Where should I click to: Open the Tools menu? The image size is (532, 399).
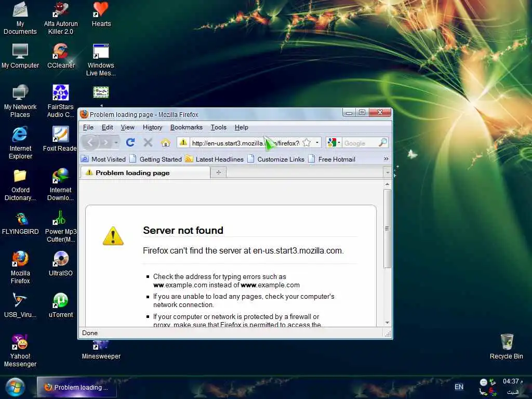click(x=219, y=127)
